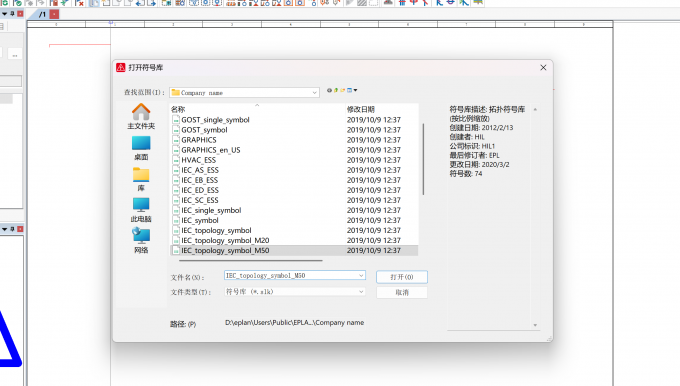Close the /1 page tab
The image size is (680, 386).
pos(54,14)
